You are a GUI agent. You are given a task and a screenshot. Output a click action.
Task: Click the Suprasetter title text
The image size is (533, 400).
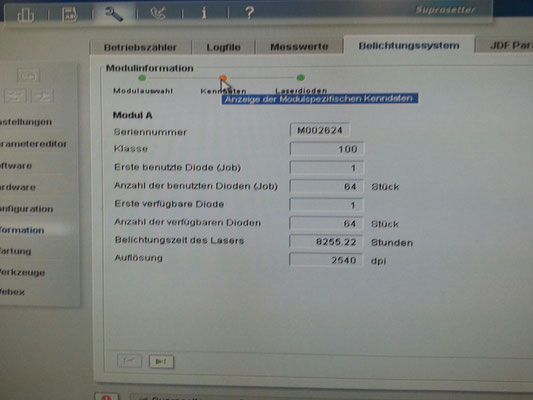coord(445,10)
